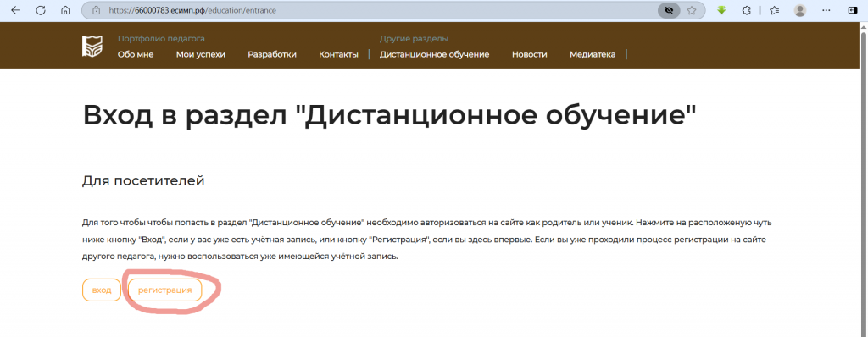The width and height of the screenshot is (868, 337).
Task: Click the "Для посетителей" subheading
Action: click(143, 181)
